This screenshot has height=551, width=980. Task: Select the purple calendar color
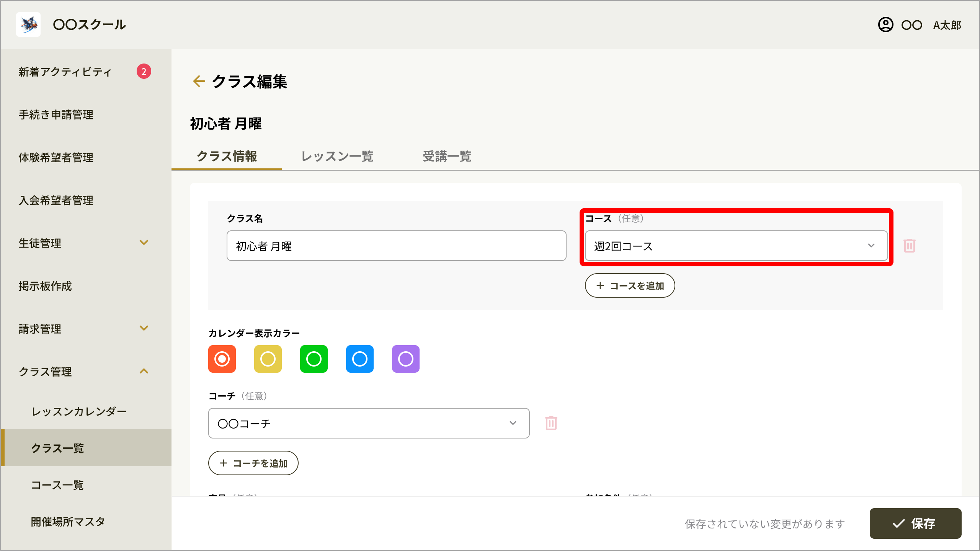(x=406, y=359)
